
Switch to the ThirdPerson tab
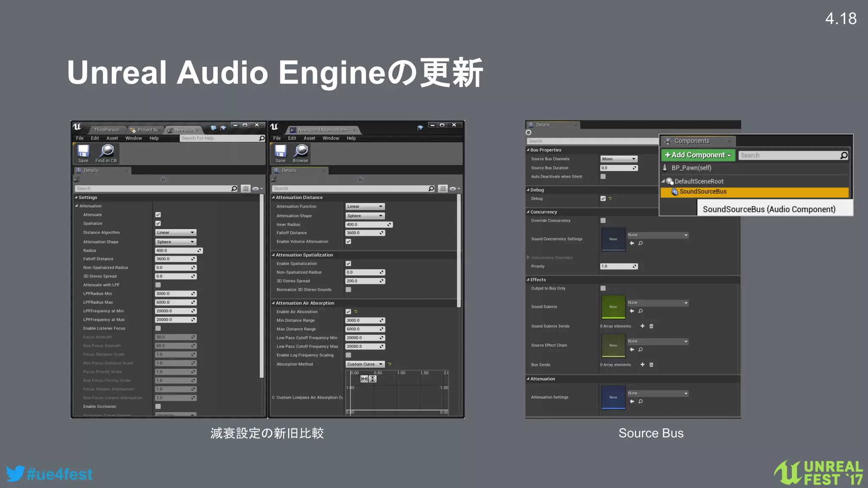(106, 130)
